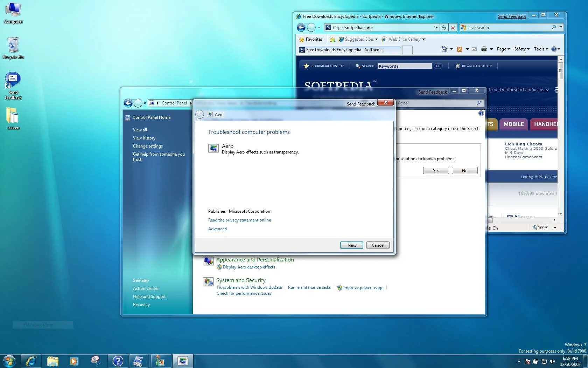This screenshot has height=368, width=588.
Task: Cancel the Aero troubleshooter
Action: (x=378, y=245)
